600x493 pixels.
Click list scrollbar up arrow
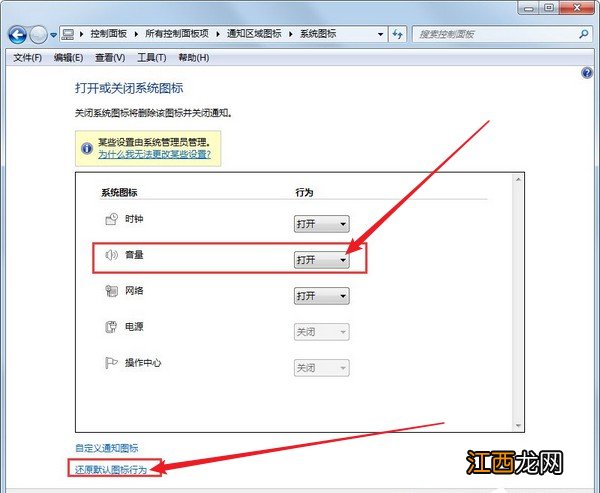tap(518, 179)
